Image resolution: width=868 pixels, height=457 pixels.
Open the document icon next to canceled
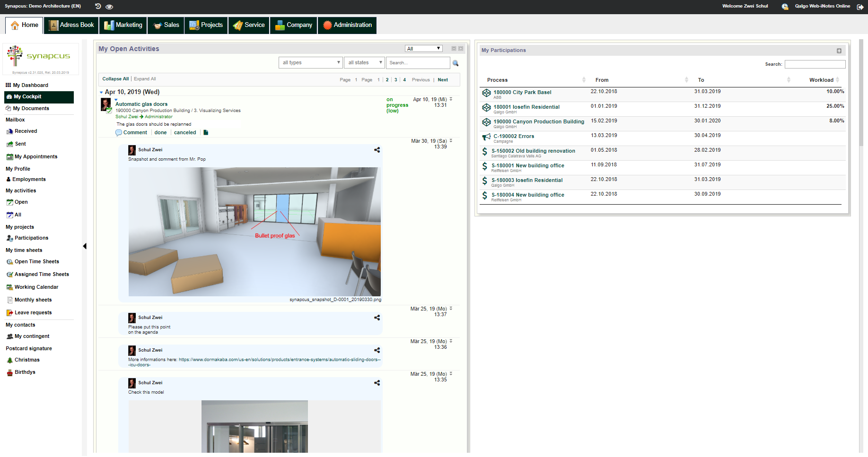pyautogui.click(x=206, y=132)
